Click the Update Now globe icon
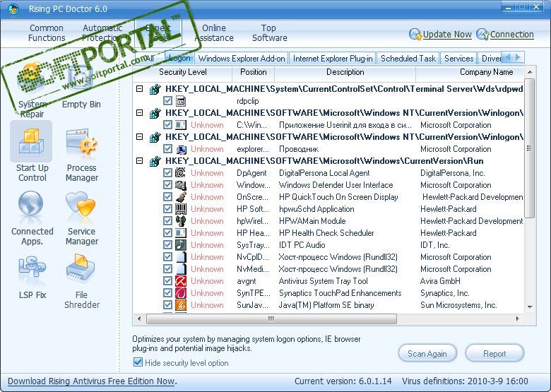 415,35
